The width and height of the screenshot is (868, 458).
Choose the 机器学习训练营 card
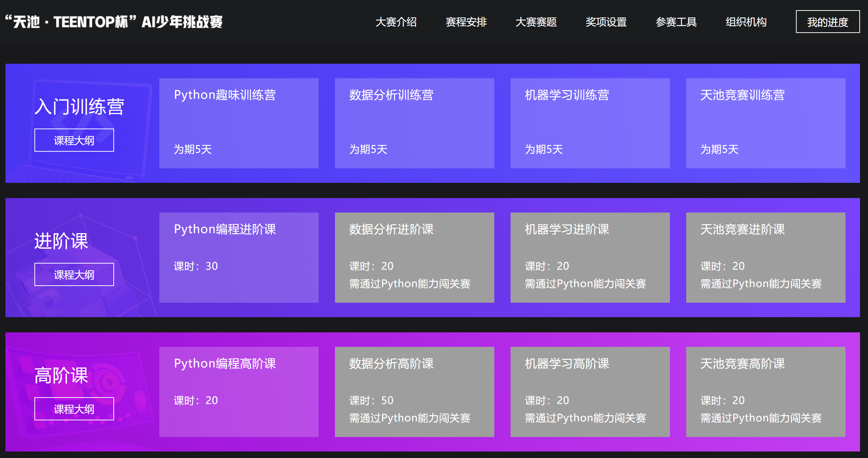(590, 123)
